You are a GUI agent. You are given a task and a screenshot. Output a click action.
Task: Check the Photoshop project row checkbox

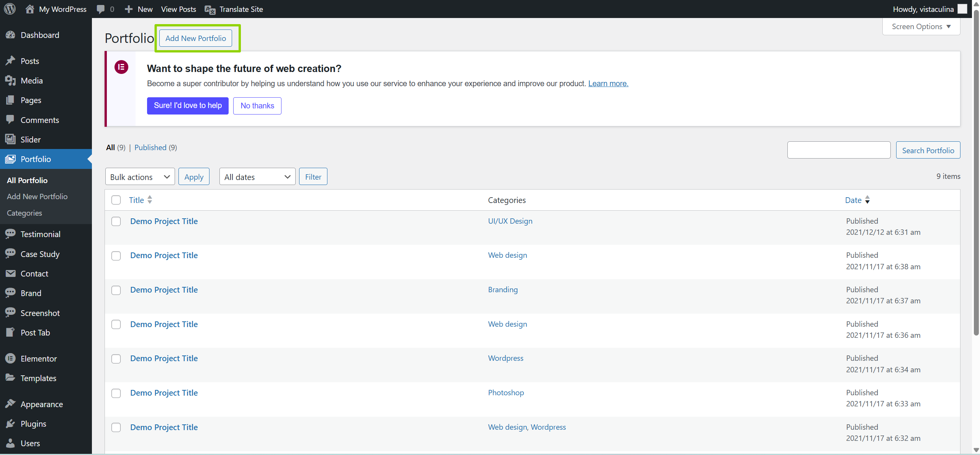tap(116, 393)
